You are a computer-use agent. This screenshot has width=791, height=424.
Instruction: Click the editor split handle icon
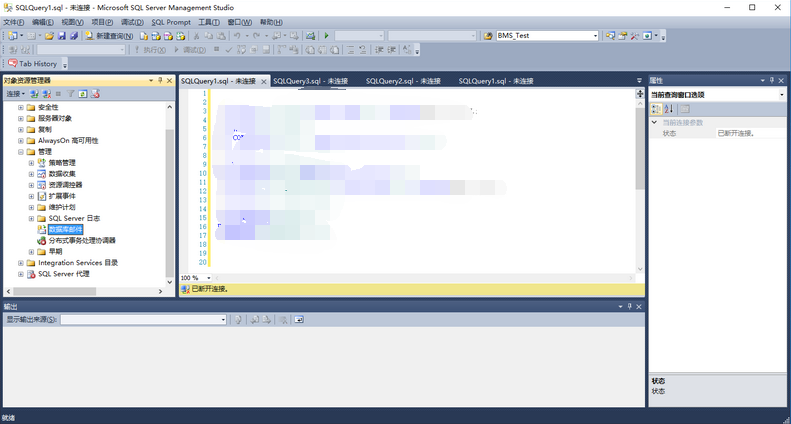coord(640,93)
